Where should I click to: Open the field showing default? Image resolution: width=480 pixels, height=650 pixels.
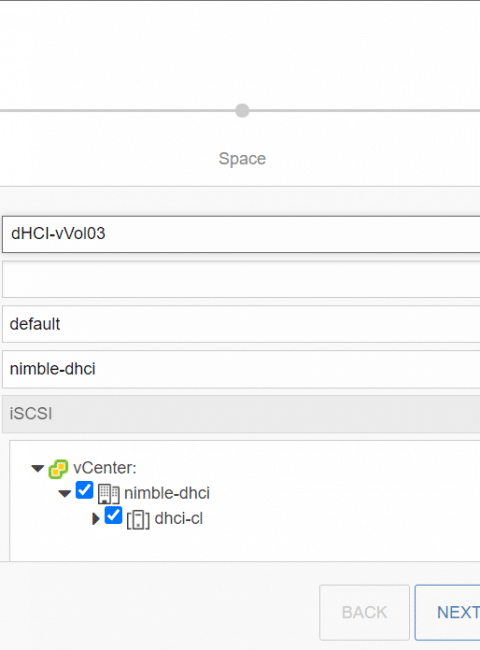pyautogui.click(x=241, y=324)
